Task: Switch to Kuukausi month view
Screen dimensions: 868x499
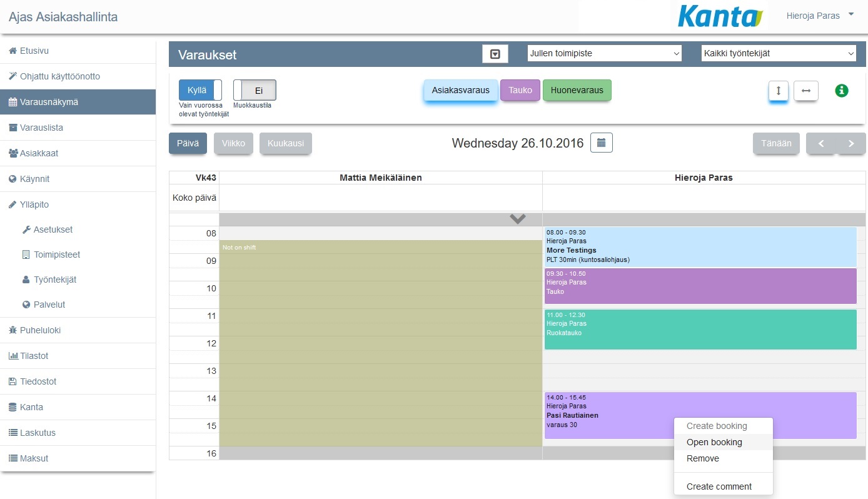Action: point(285,143)
